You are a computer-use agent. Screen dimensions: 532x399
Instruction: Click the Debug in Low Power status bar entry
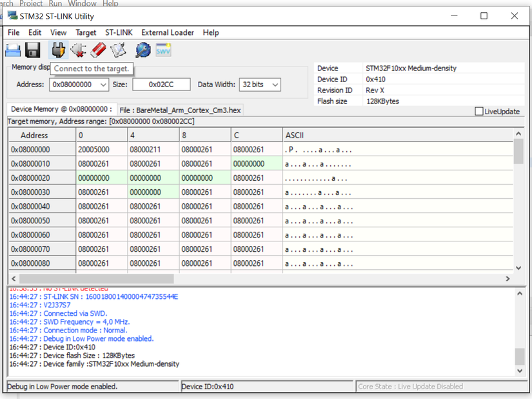pyautogui.click(x=93, y=387)
